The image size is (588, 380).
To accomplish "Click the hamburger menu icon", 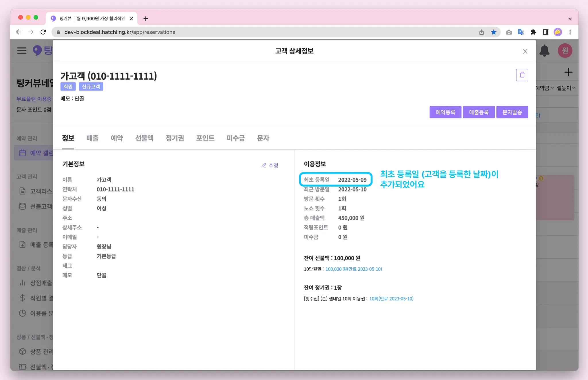I will 22,51.
